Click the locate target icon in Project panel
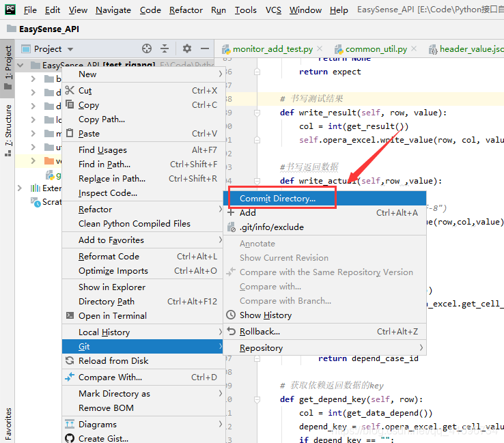 (147, 48)
